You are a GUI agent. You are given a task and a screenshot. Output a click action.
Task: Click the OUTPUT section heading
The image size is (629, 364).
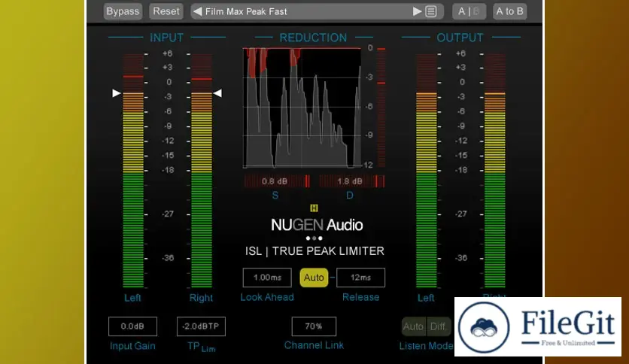(x=460, y=38)
